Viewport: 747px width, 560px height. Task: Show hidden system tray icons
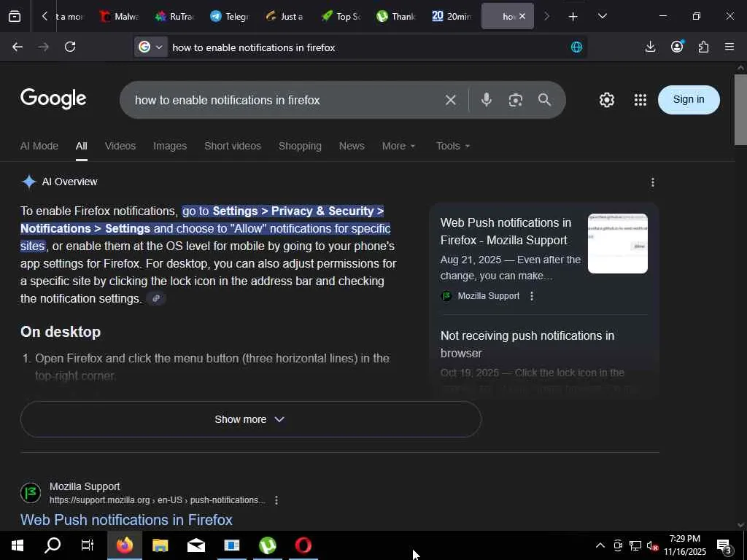600,545
